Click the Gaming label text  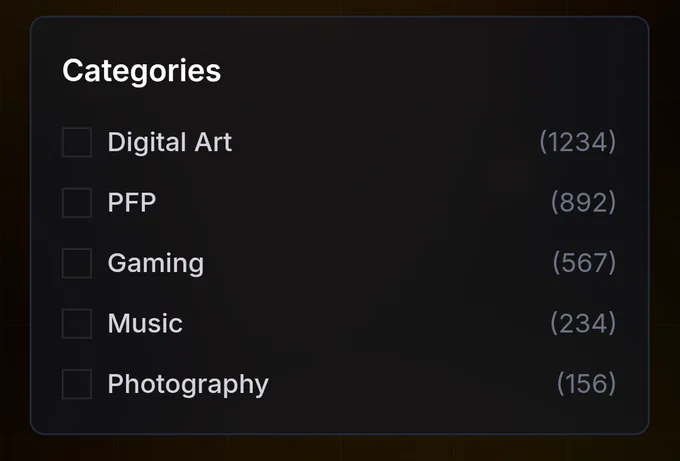[155, 263]
